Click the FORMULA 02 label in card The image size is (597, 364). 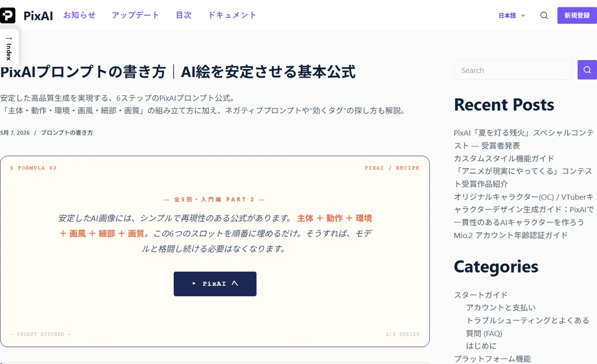click(x=33, y=168)
